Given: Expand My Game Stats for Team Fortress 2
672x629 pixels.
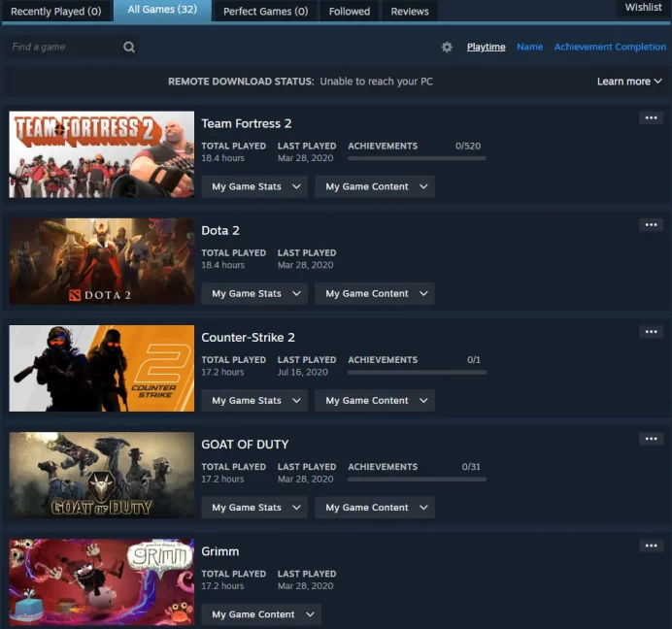Looking at the screenshot, I should 254,186.
